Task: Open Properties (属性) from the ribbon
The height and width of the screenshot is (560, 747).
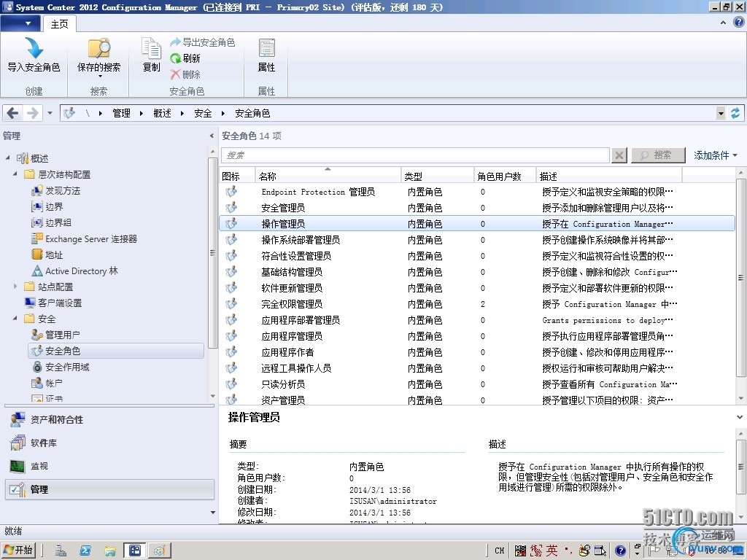Action: click(x=266, y=55)
